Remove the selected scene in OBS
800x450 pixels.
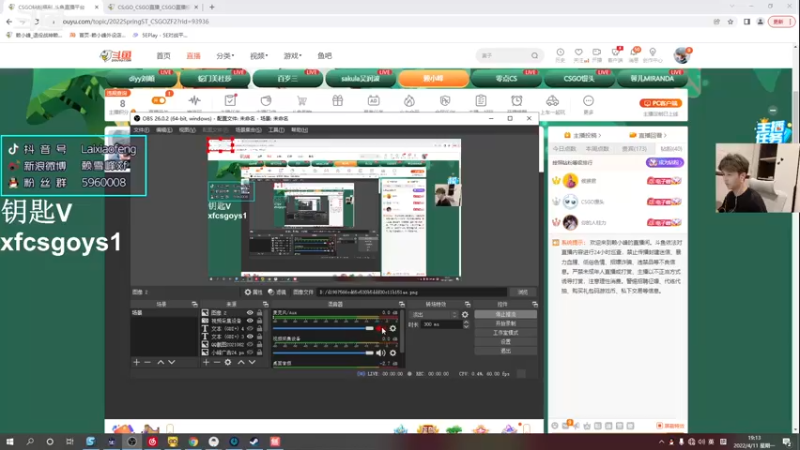[x=147, y=362]
